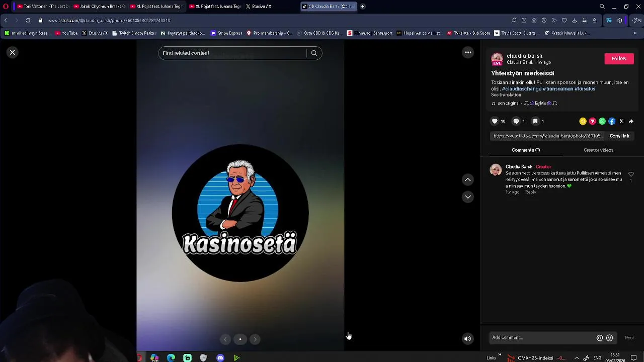Click the search magnifier in Find related content
Image resolution: width=644 pixels, height=362 pixels.
314,53
